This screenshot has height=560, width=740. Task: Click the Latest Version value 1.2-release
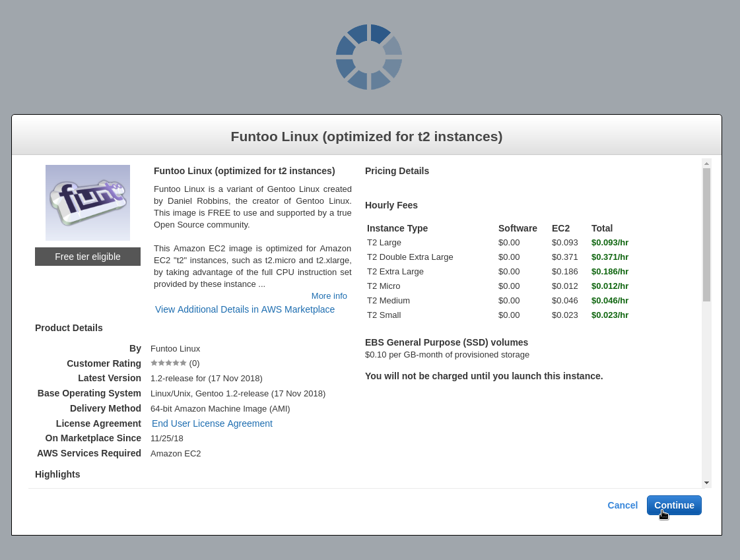(206, 379)
